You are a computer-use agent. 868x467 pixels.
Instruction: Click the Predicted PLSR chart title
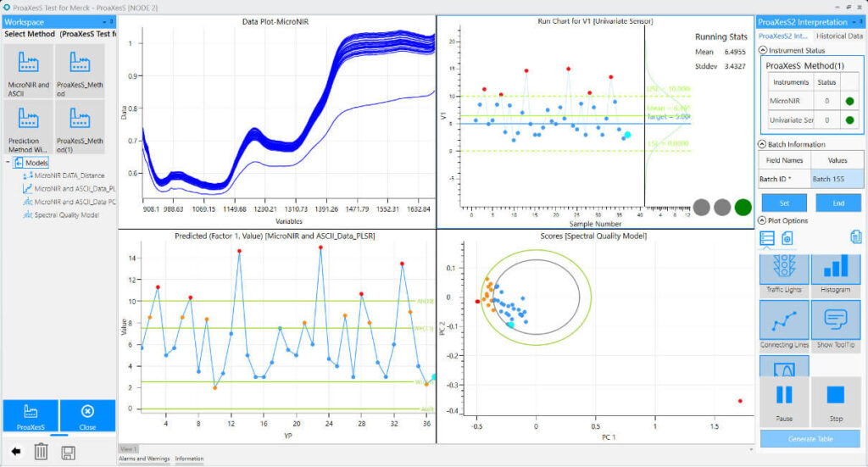pos(275,236)
